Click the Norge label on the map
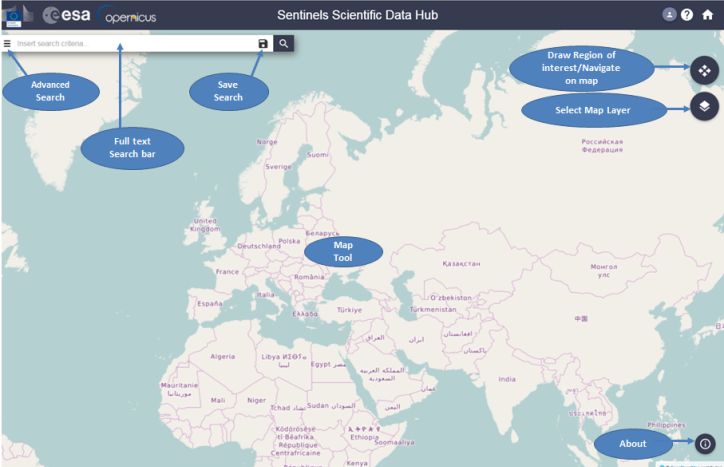Image resolution: width=724 pixels, height=467 pixels. pyautogui.click(x=267, y=142)
